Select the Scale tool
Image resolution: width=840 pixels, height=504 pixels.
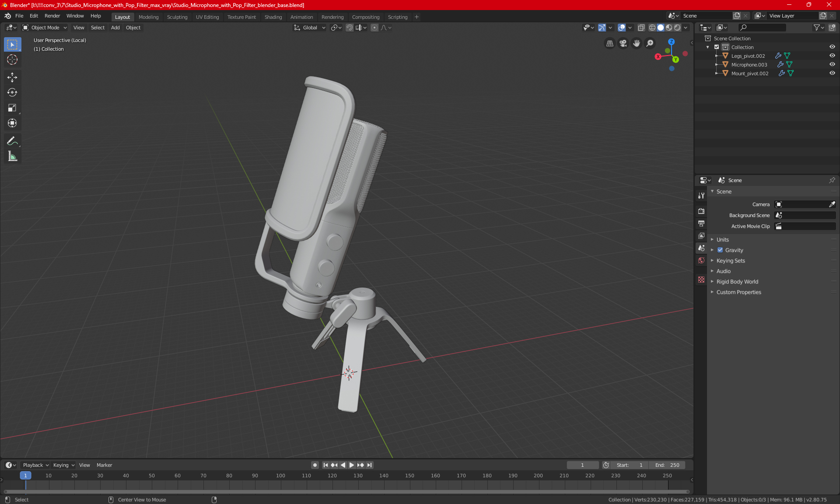pos(12,108)
